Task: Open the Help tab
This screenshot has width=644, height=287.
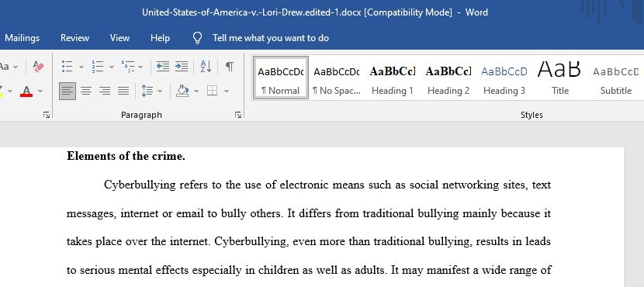Action: pyautogui.click(x=160, y=38)
